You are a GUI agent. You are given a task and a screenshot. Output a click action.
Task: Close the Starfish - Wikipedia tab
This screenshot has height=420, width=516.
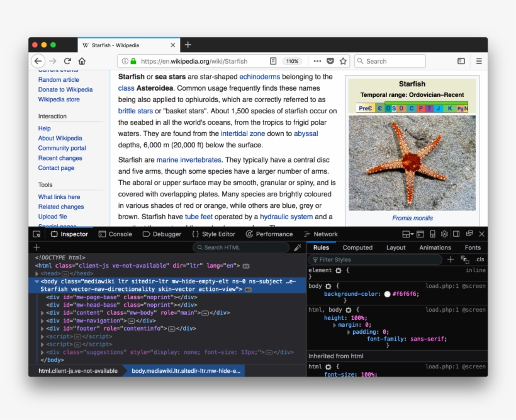click(173, 45)
